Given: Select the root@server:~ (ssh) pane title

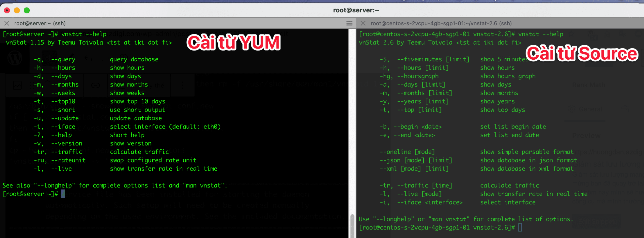Looking at the screenshot, I should 40,23.
